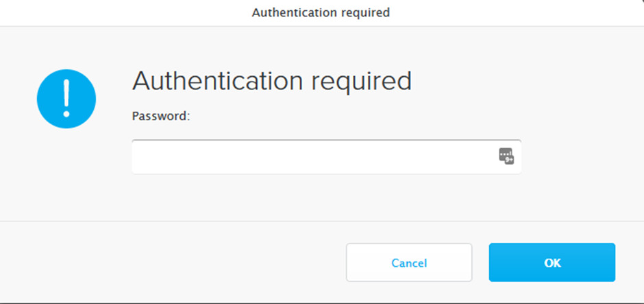Show saved logins via the 9+ icon

[x=506, y=156]
